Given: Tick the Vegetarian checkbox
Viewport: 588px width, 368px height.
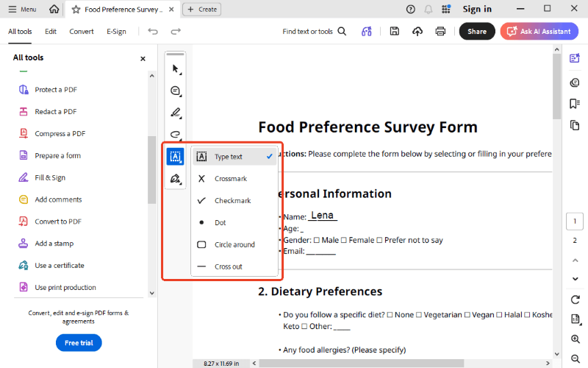Looking at the screenshot, I should 419,315.
